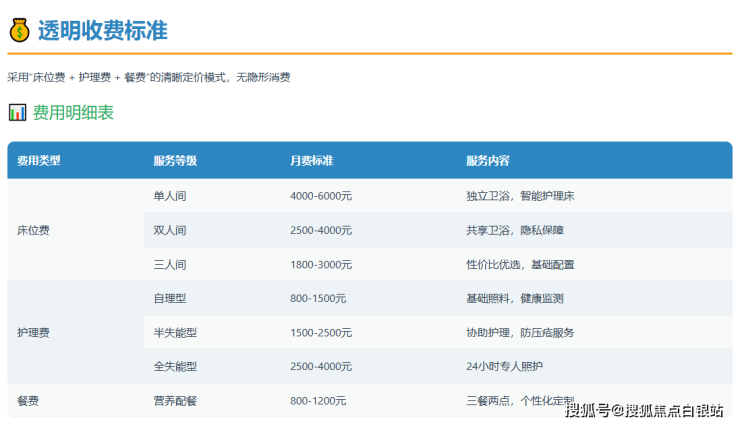Click the 4000-6000元 price cell
This screenshot has height=426, width=740.
coord(321,196)
